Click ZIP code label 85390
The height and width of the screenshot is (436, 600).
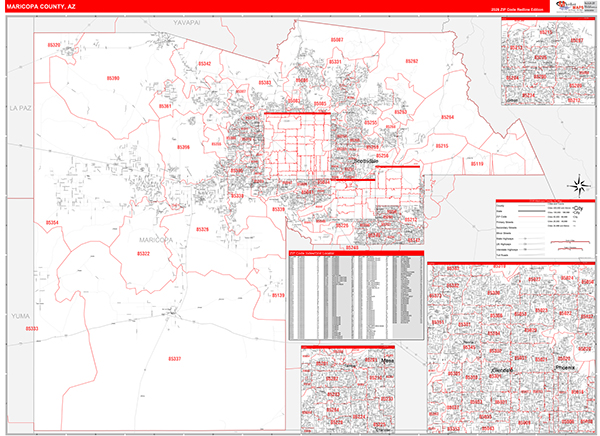113,78
